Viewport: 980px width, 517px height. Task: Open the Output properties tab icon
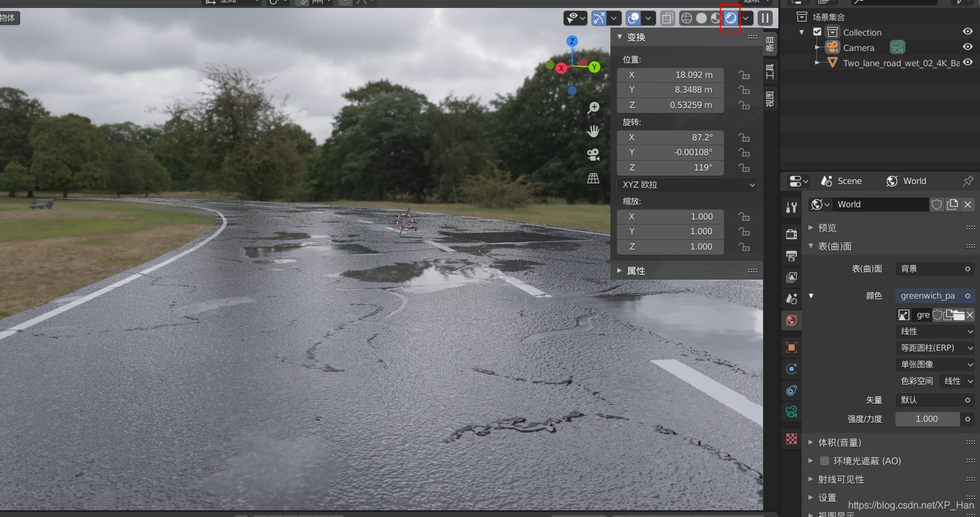(792, 256)
